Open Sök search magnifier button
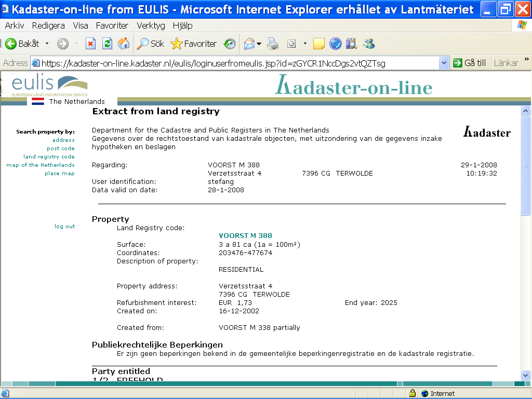The image size is (532, 399). click(x=150, y=44)
